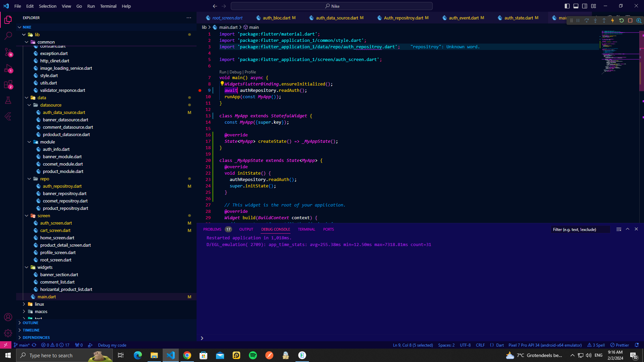
Task: Click the Synchronize Changes icon in status bar
Action: click(x=34, y=345)
